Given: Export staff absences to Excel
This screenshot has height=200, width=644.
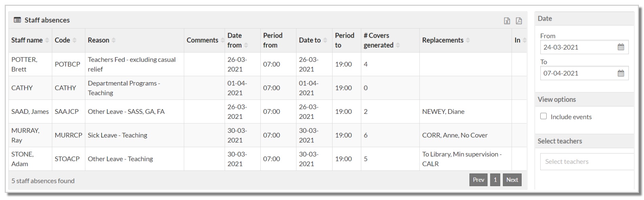Looking at the screenshot, I should [x=507, y=21].
